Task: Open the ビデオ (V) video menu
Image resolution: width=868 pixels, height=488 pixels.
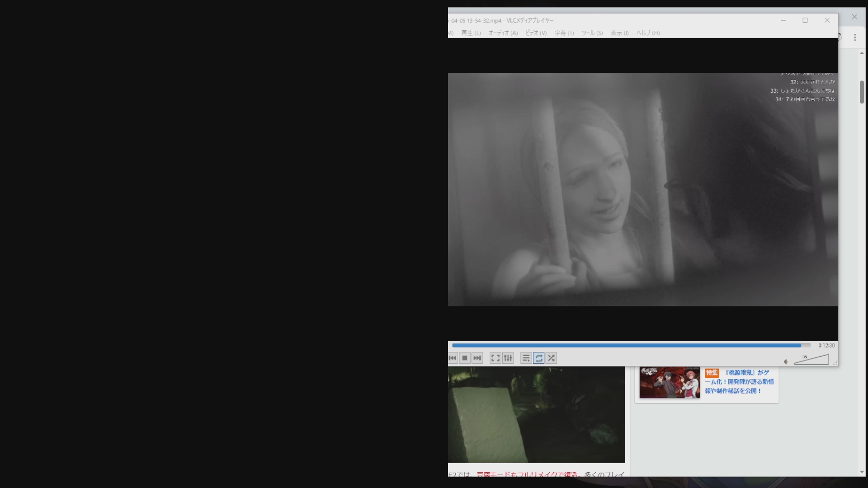Action: coord(536,33)
